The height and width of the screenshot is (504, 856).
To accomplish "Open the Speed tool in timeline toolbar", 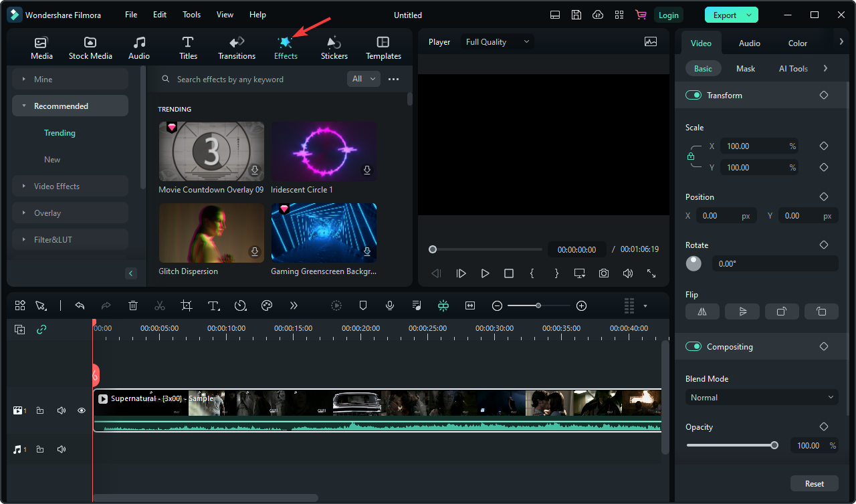I will click(240, 305).
